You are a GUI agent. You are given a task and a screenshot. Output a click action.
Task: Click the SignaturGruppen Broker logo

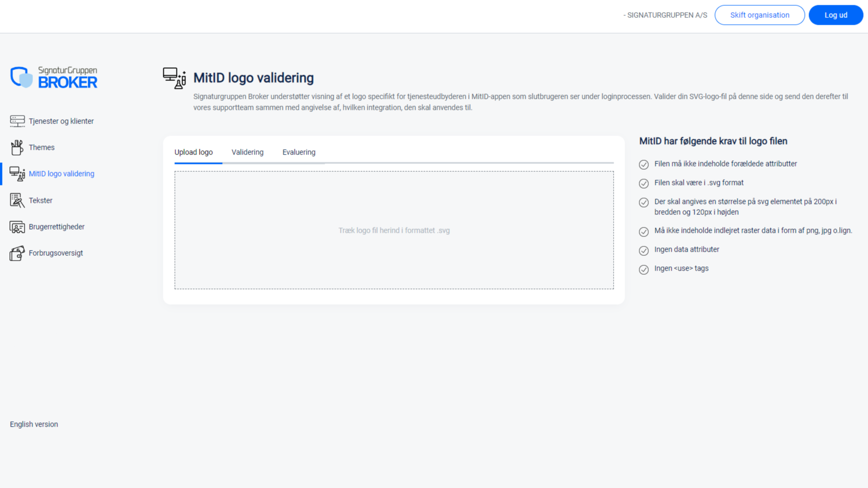[x=54, y=77]
